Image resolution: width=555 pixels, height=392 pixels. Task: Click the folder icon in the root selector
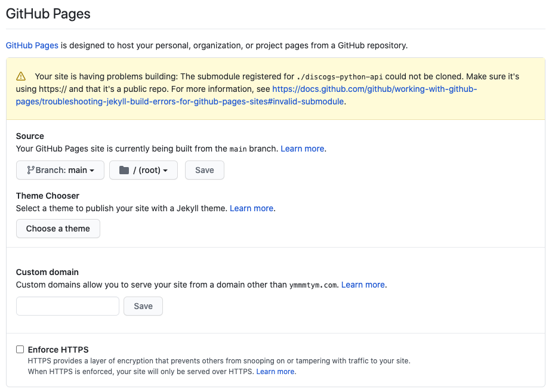click(x=125, y=169)
